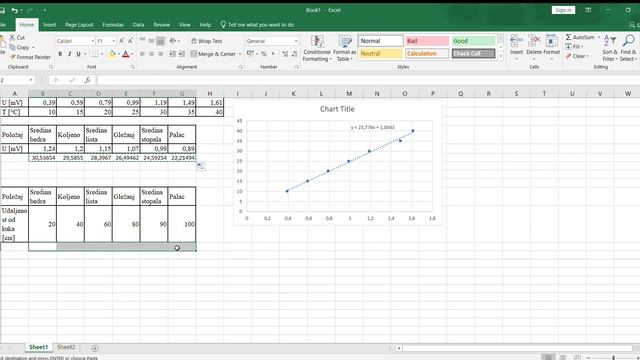Viewport: 640px width, 360px height.
Task: Apply Comma Style
Action: (x=273, y=54)
